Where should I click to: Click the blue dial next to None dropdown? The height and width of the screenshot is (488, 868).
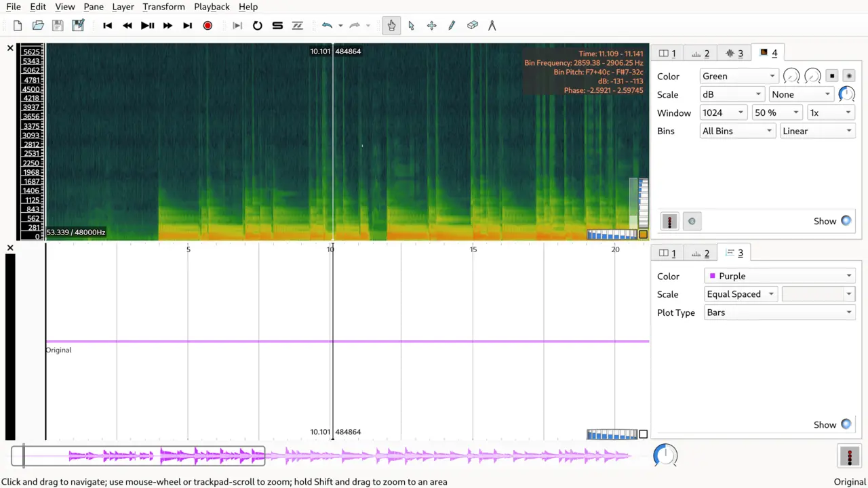[846, 95]
